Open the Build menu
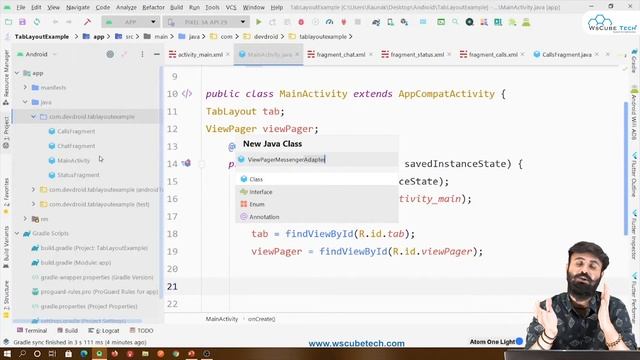 (x=176, y=7)
